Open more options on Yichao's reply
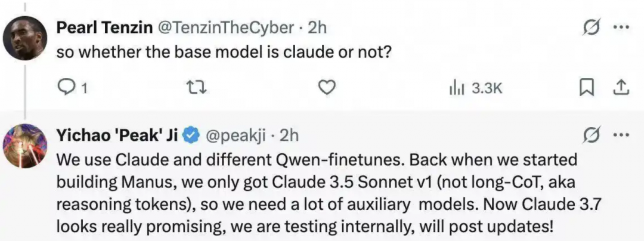 click(621, 135)
